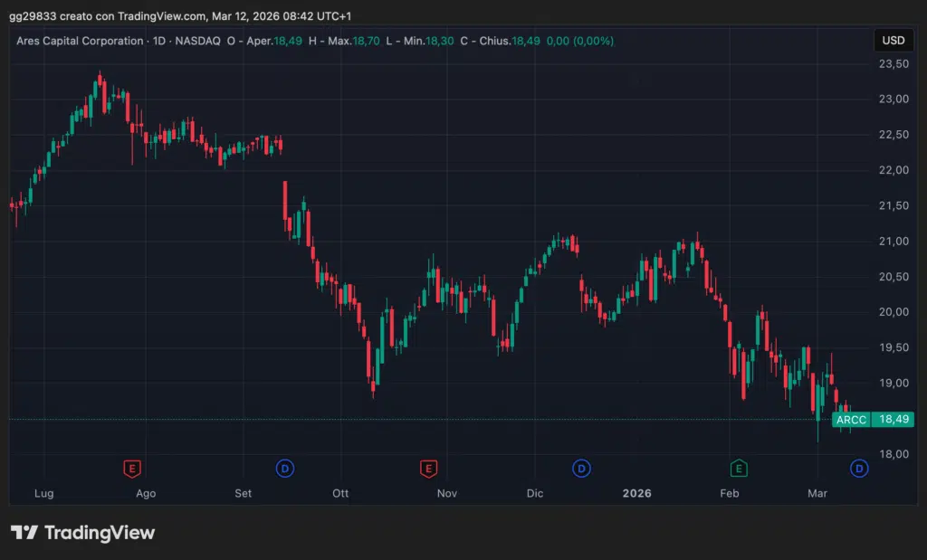Select the red earnings marker before Nov

428,468
